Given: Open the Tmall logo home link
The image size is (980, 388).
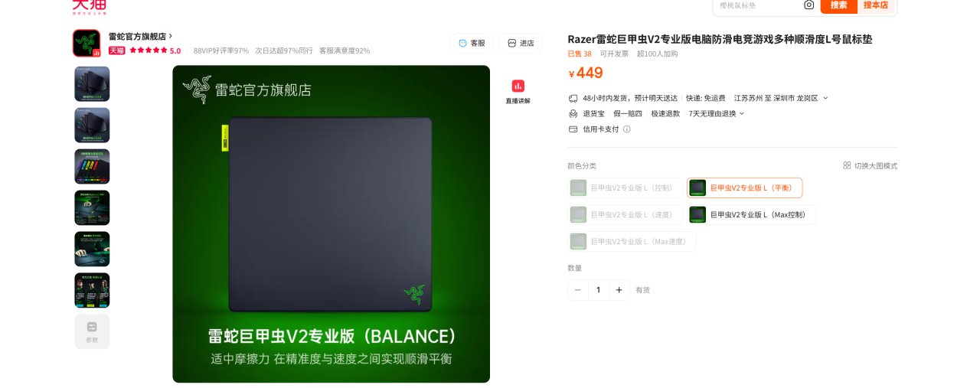Looking at the screenshot, I should click(89, 7).
